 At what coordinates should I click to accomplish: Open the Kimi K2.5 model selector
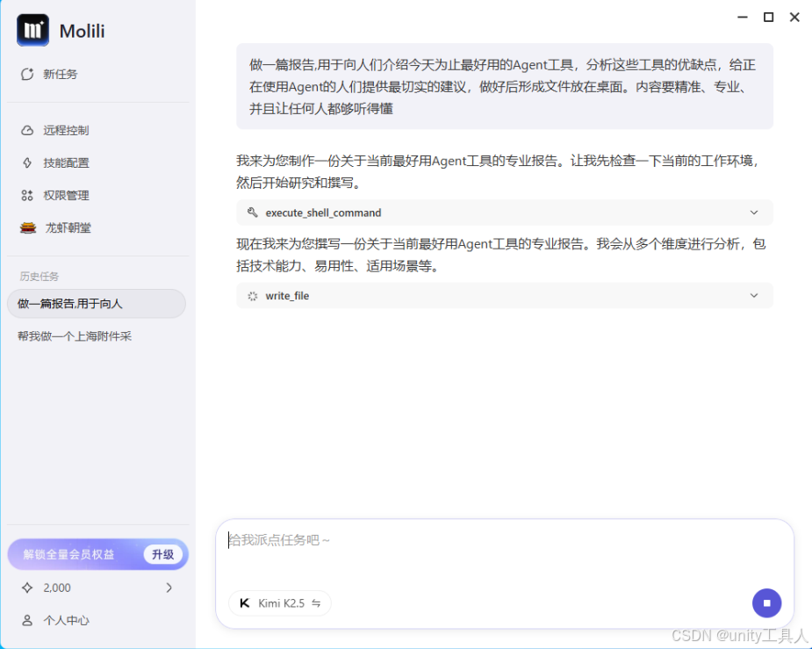click(x=280, y=603)
